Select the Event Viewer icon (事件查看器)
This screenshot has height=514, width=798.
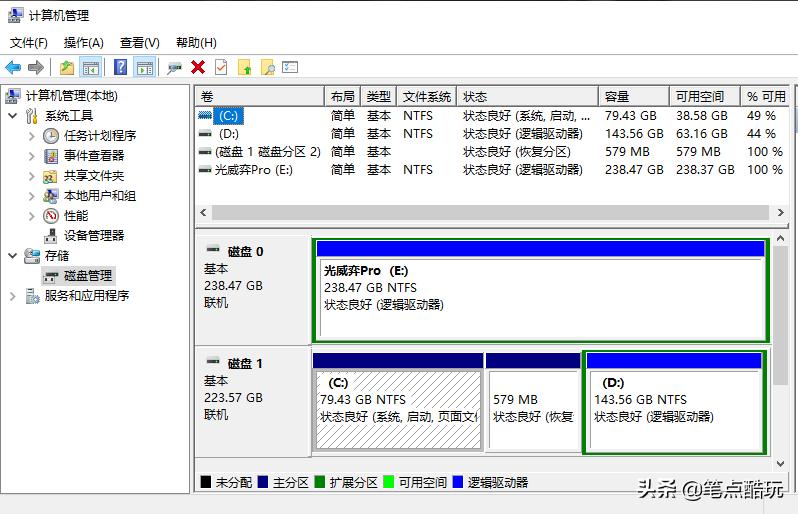pos(50,156)
